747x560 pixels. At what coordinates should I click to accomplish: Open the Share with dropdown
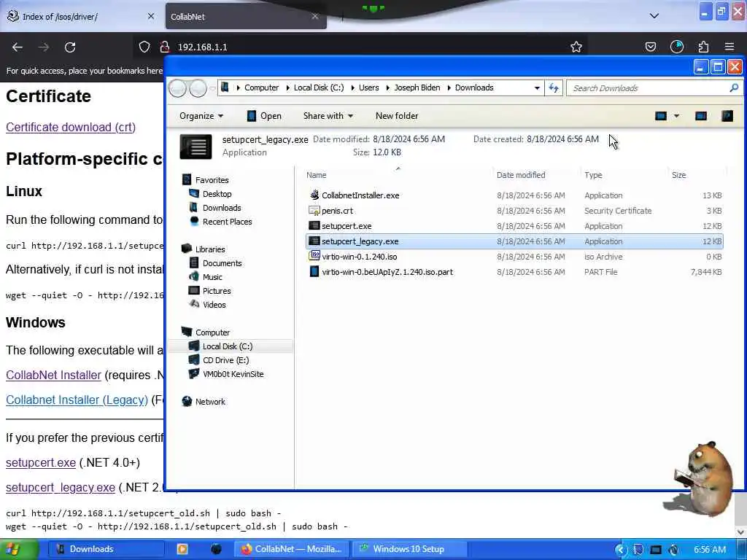[x=328, y=116]
